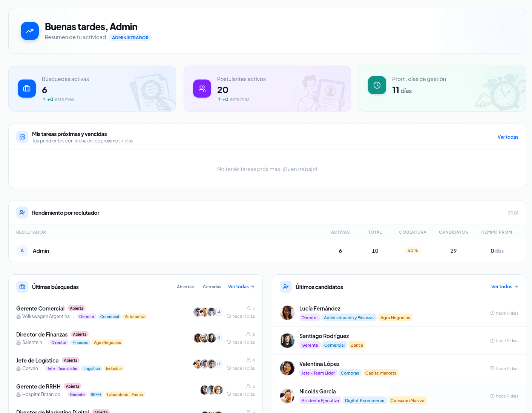Click the clock icon on Santiago Rodríguez row

click(492, 341)
